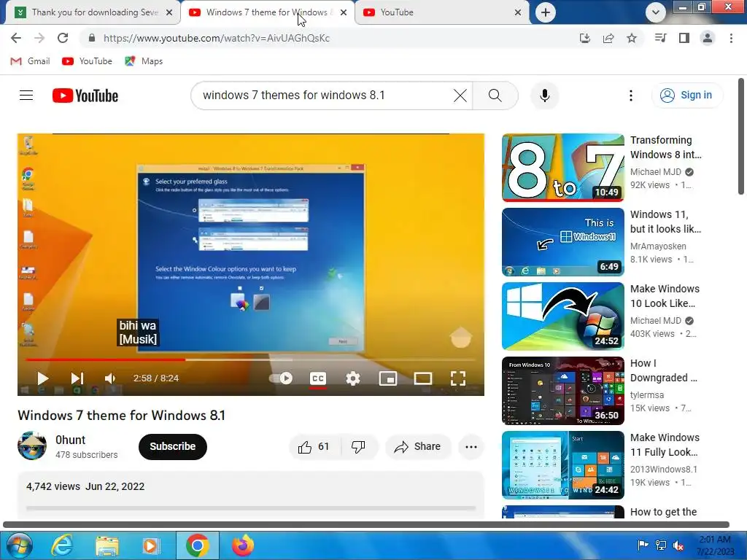This screenshot has height=560, width=747.
Task: Expand the video description box
Action: point(251,495)
